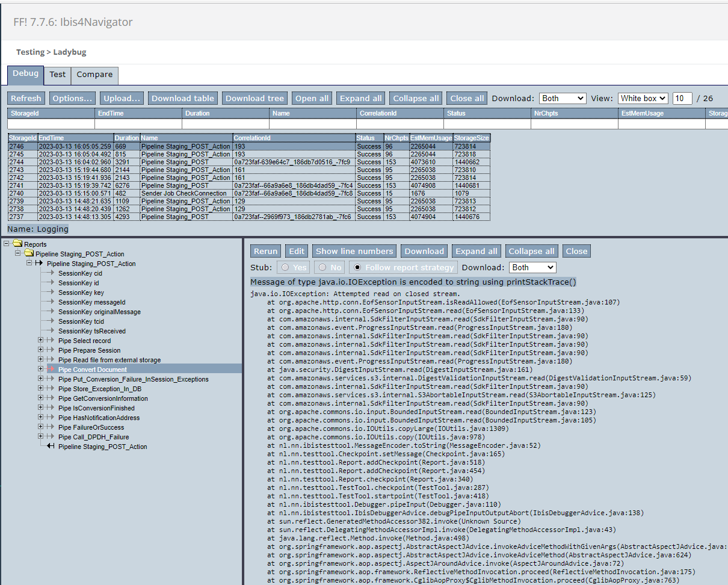Click the arrow icon beside SessionKey tsReceived
728x585 pixels.
[x=51, y=331]
